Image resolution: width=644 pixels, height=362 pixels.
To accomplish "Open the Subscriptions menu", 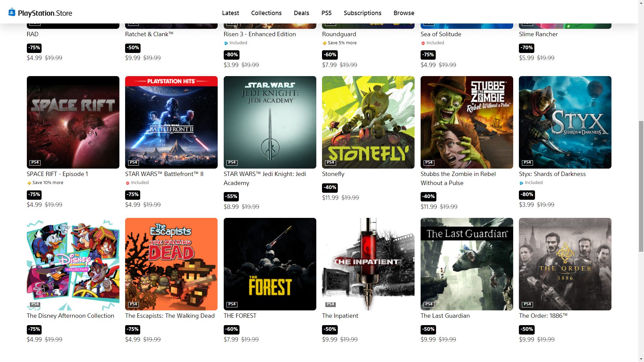I will [x=362, y=13].
